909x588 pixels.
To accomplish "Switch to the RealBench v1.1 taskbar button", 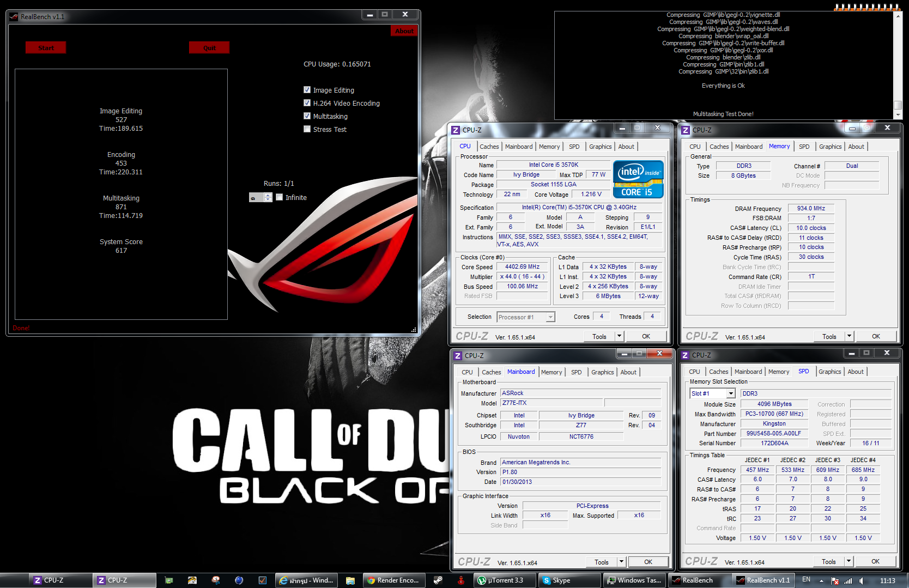I will 763,580.
